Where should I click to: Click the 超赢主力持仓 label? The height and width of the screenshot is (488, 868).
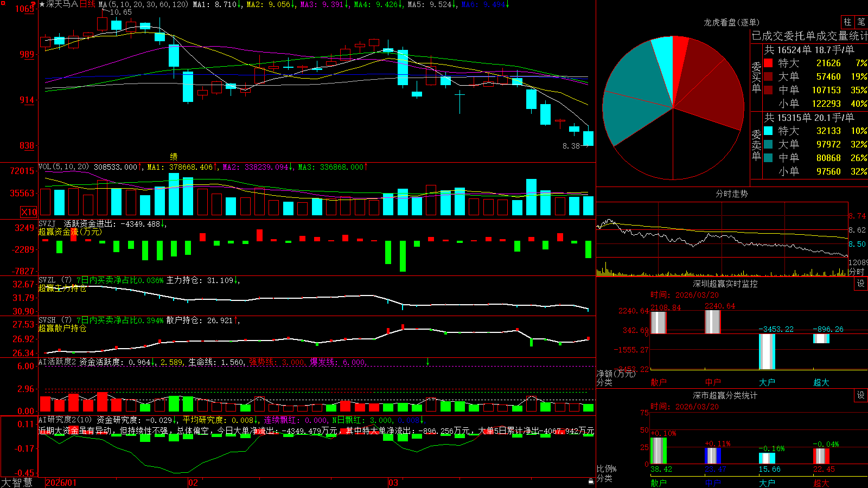pos(62,288)
